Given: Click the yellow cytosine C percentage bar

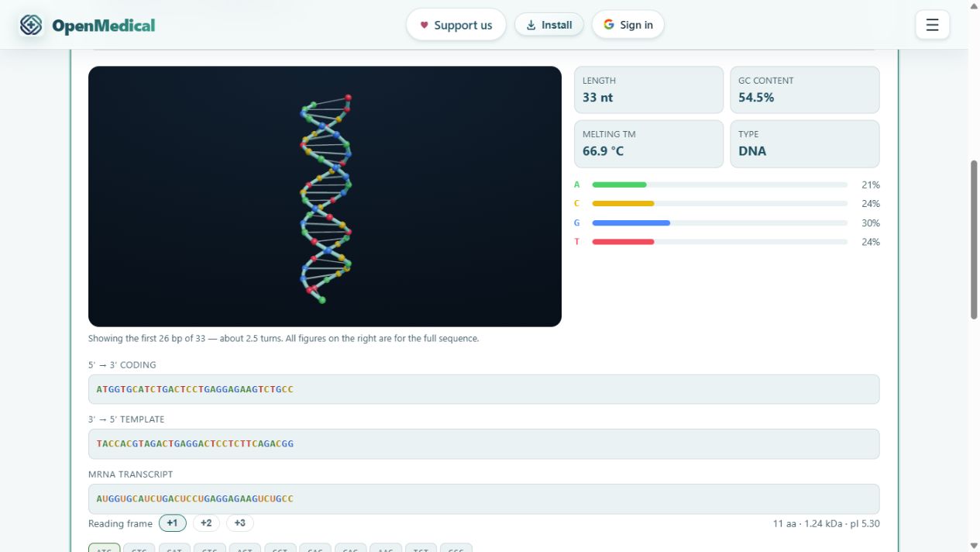Looking at the screenshot, I should pyautogui.click(x=623, y=204).
